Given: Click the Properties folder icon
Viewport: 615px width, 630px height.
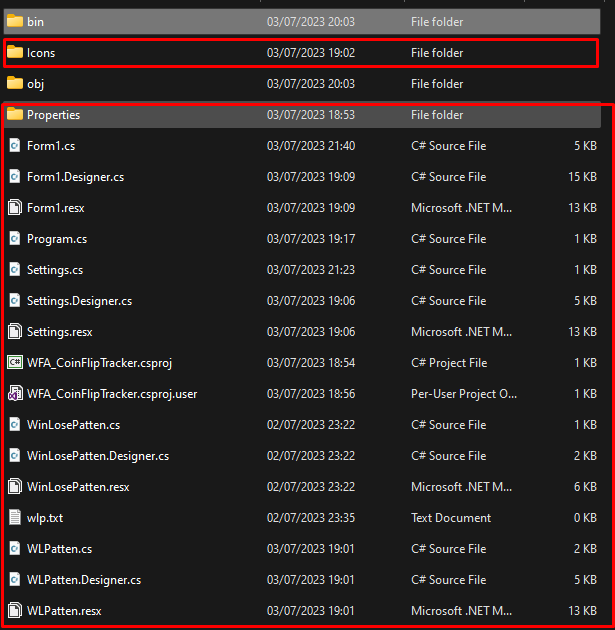Looking at the screenshot, I should click(15, 114).
